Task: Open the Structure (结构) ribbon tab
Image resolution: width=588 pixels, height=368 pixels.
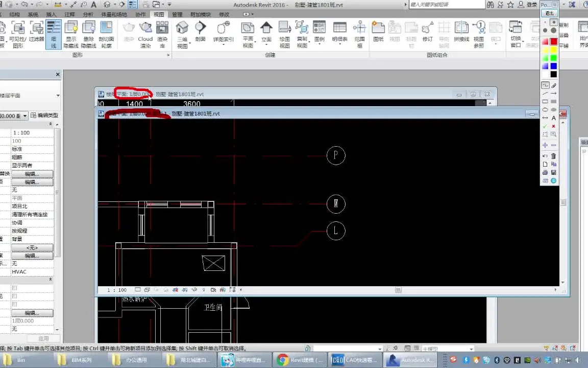Action: click(x=14, y=14)
